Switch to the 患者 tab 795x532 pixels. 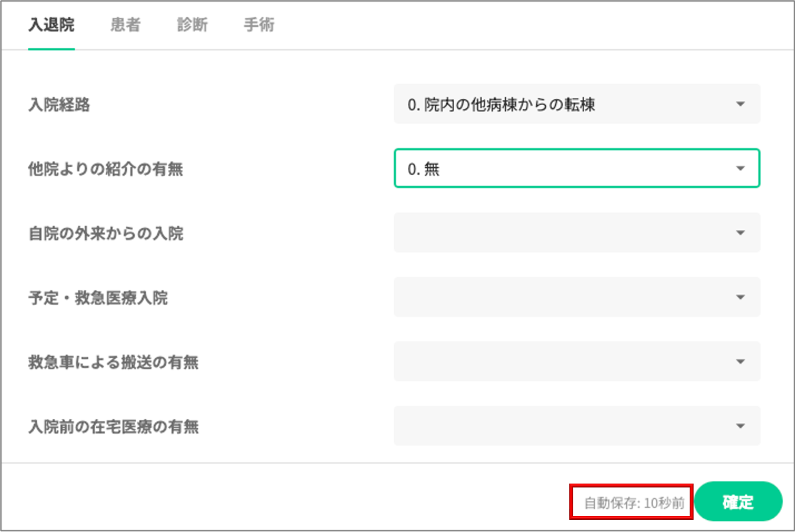point(125,25)
